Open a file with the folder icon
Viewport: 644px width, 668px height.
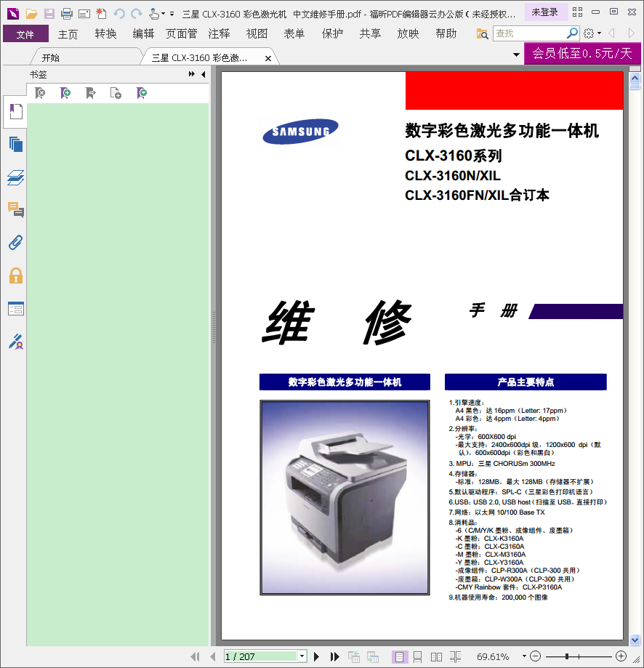pyautogui.click(x=31, y=14)
